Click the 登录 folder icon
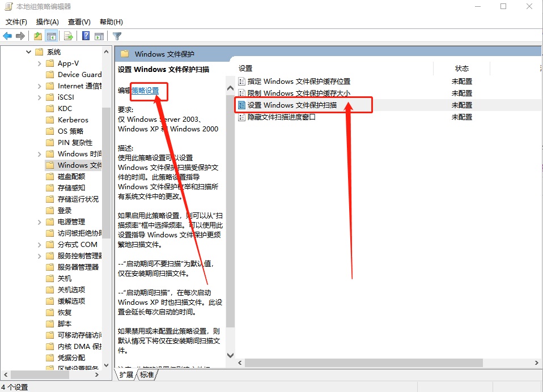The width and height of the screenshot is (543, 392). [x=50, y=211]
